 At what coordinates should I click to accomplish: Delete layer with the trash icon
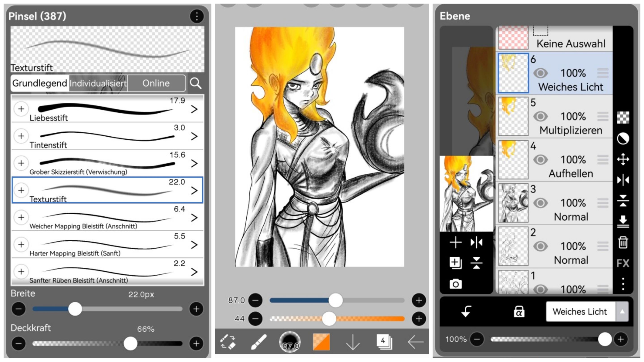(x=623, y=242)
